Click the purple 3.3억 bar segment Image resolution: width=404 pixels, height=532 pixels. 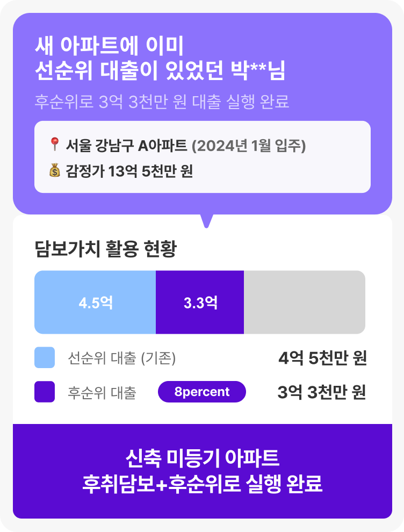click(x=200, y=302)
